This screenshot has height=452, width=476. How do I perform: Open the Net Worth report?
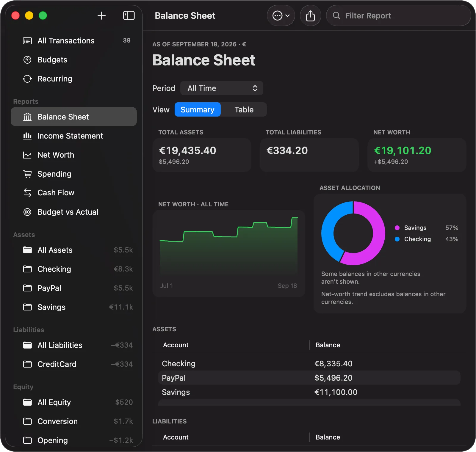tap(74, 155)
